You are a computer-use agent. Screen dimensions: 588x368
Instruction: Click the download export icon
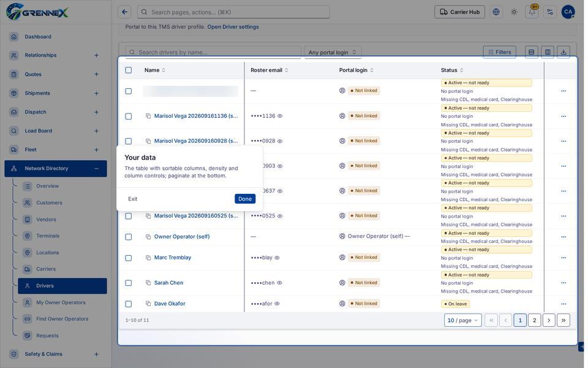563,52
